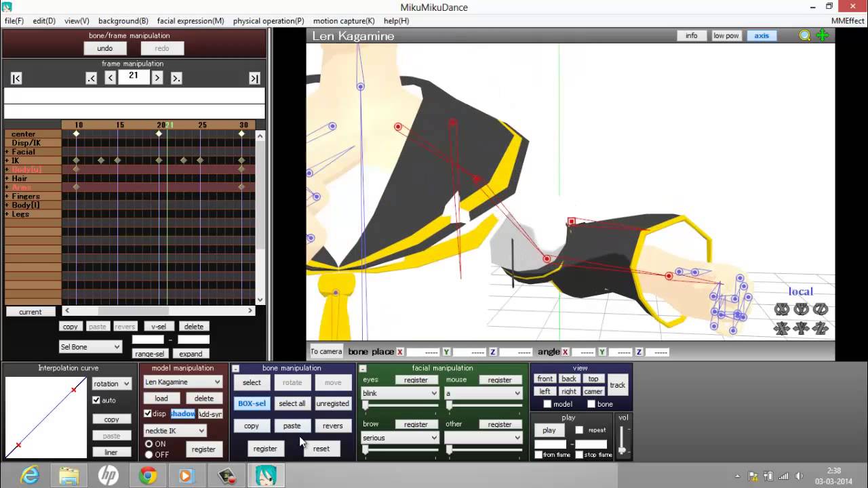The height and width of the screenshot is (488, 868).
Task: Open the Len Kagamine model dropdown
Action: 182,382
